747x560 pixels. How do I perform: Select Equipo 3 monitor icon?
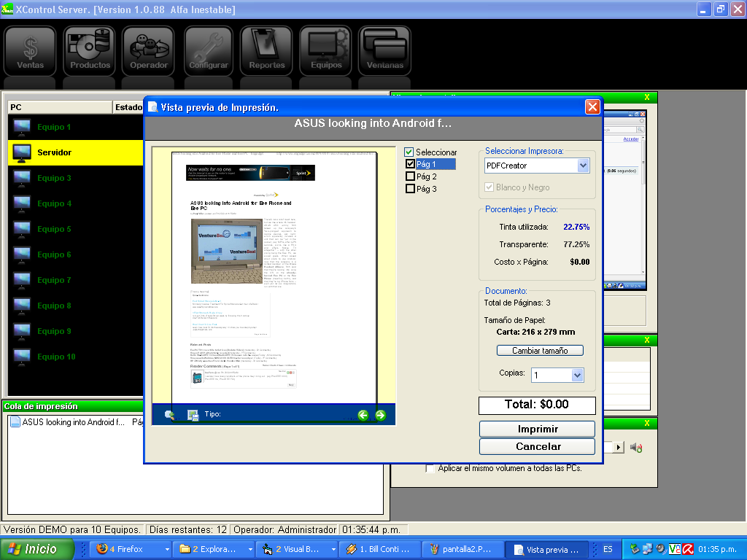point(22,178)
